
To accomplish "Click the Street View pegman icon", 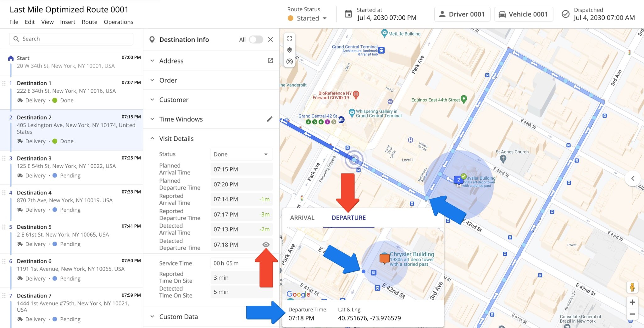I will click(632, 287).
